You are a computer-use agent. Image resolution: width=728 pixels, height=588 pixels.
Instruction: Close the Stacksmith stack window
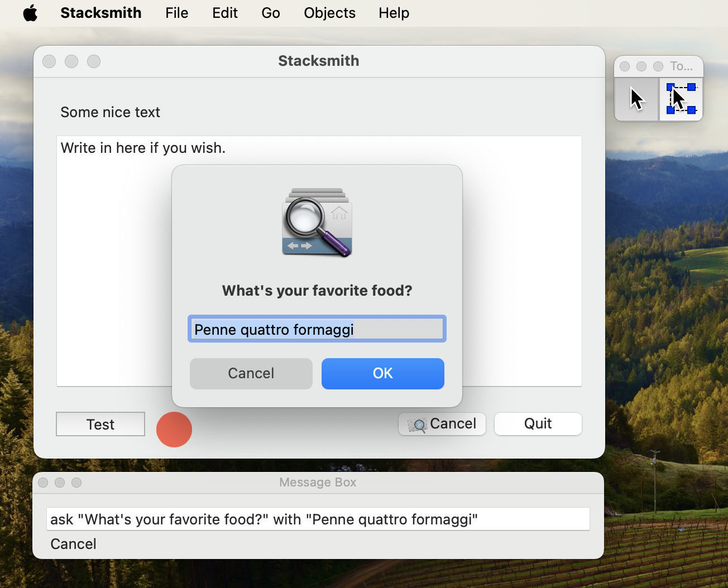pyautogui.click(x=49, y=61)
